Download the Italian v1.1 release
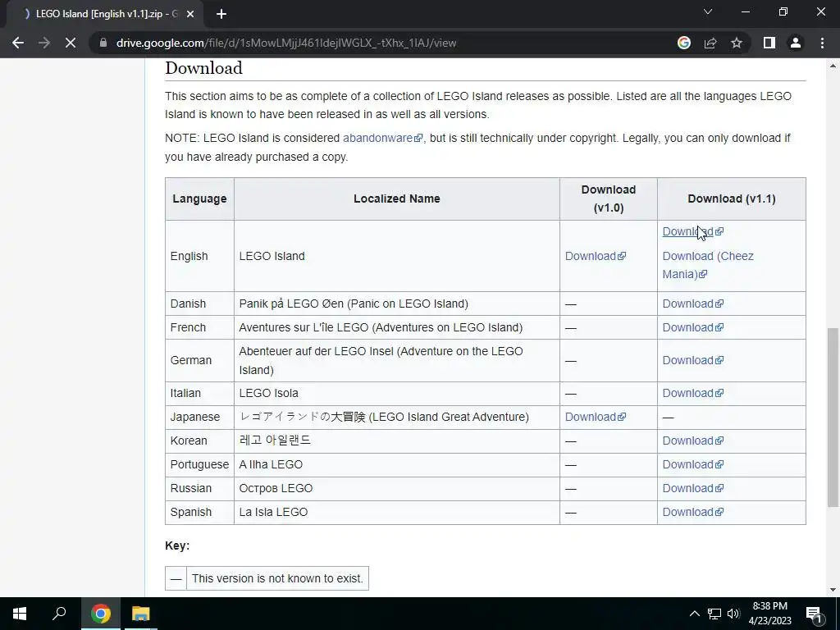840x630 pixels. tap(692, 393)
